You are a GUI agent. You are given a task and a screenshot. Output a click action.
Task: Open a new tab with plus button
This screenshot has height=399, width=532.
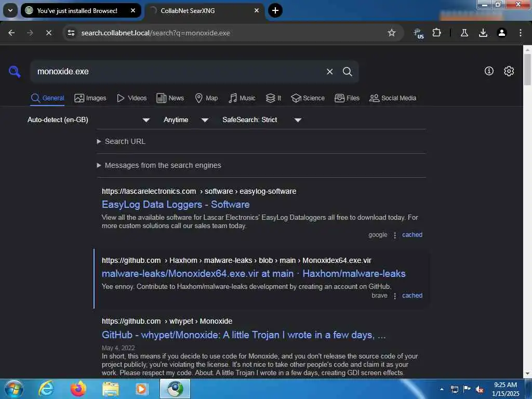pos(275,10)
